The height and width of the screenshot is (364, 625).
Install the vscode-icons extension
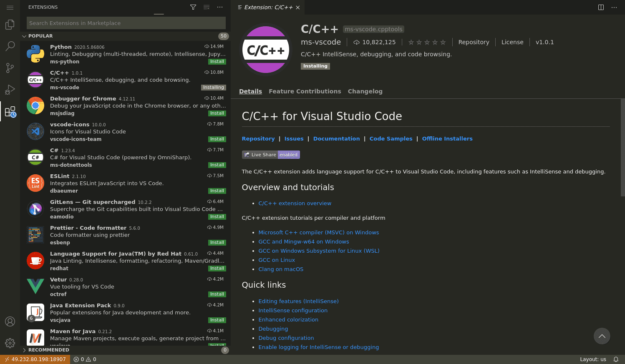pyautogui.click(x=217, y=139)
